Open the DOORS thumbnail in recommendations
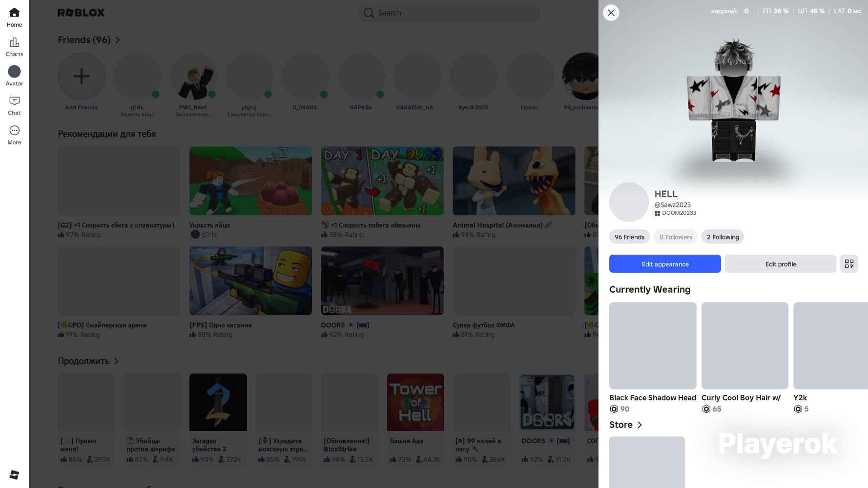 (382, 281)
